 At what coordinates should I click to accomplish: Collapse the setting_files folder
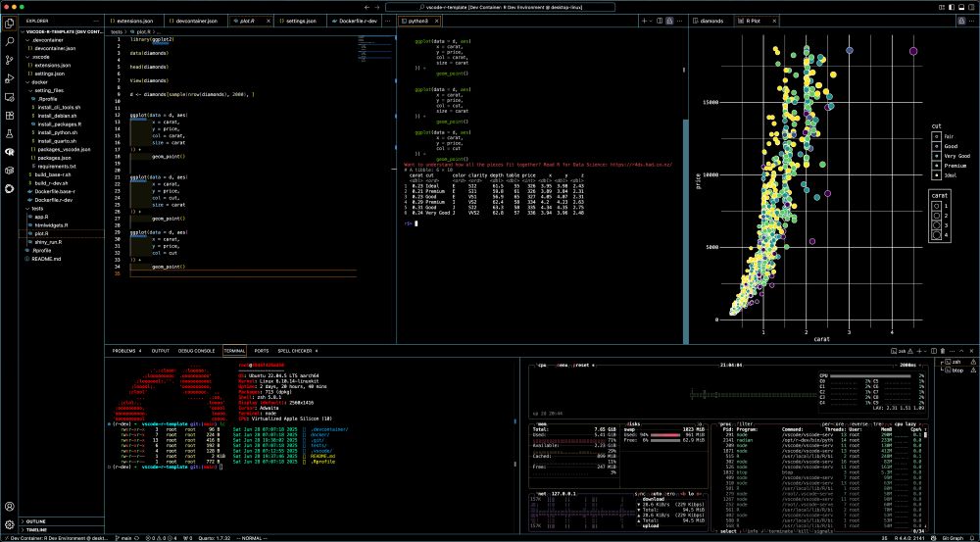pyautogui.click(x=63, y=90)
